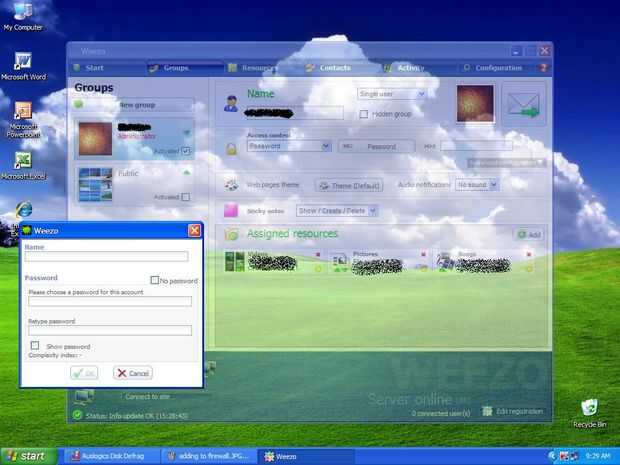Select the Public group thumbnail
Viewport: 620px width, 465px height.
coord(95,184)
